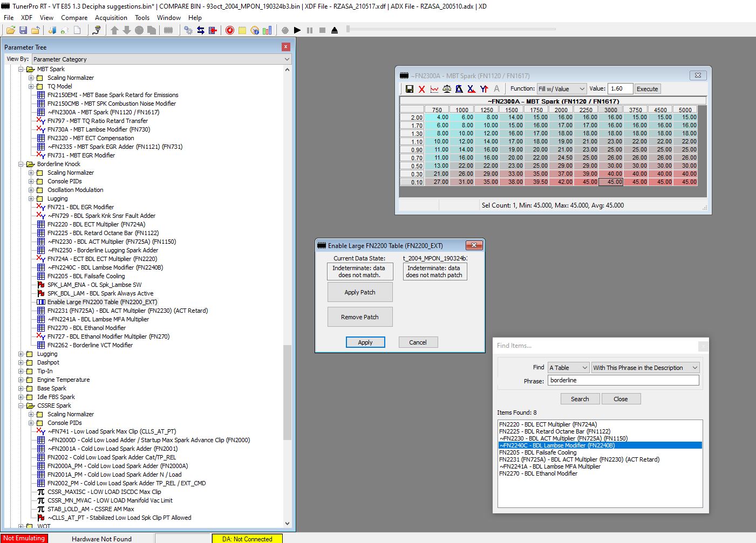Expand the Base Spark tree category
The width and height of the screenshot is (756, 543).
[21, 388]
